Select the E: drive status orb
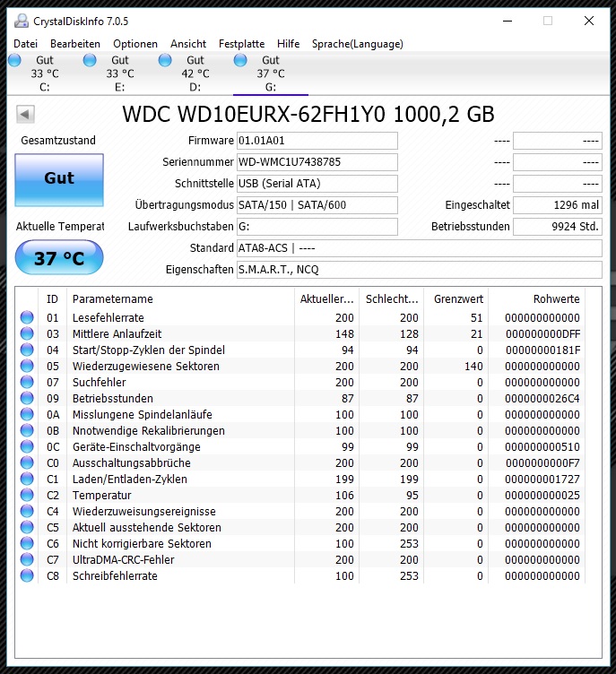 90,60
